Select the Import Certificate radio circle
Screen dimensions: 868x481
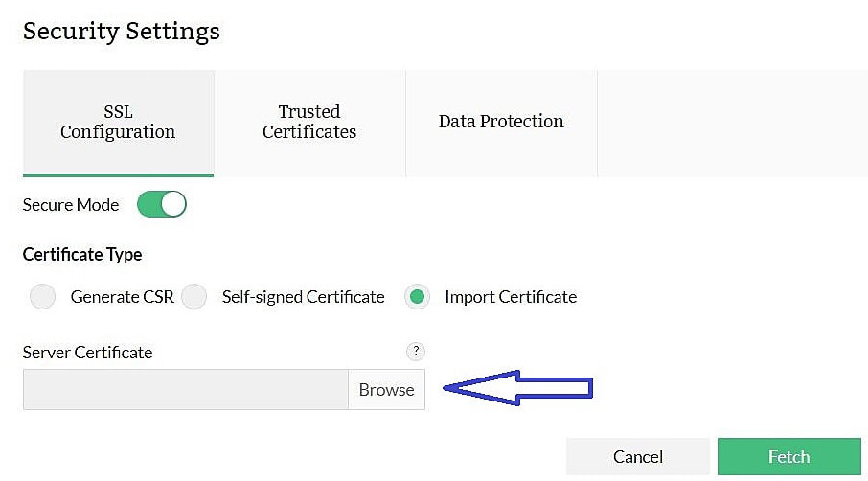coord(417,297)
